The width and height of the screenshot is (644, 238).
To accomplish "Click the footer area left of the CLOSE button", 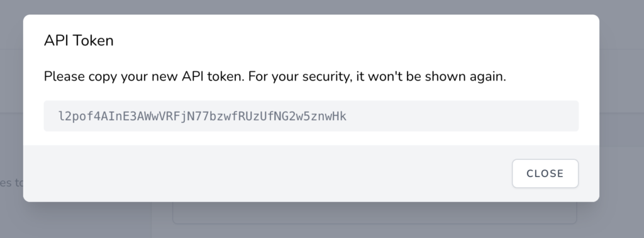I will point(267,173).
